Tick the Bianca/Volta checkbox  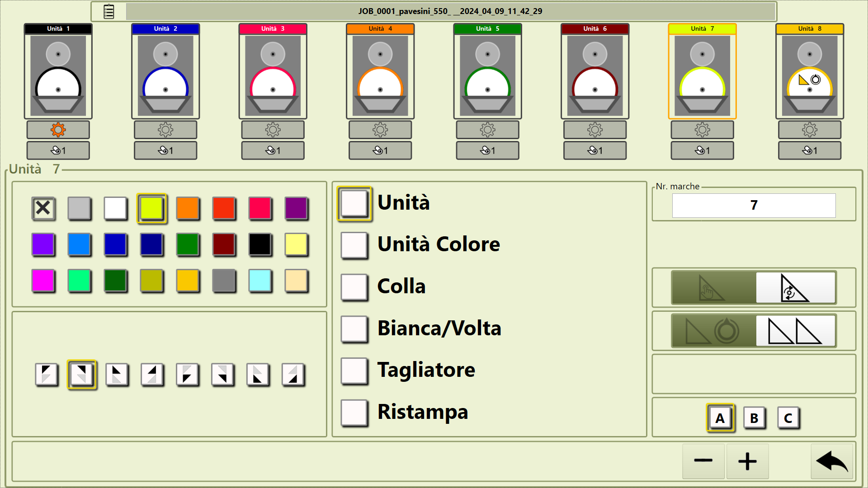[x=354, y=328]
